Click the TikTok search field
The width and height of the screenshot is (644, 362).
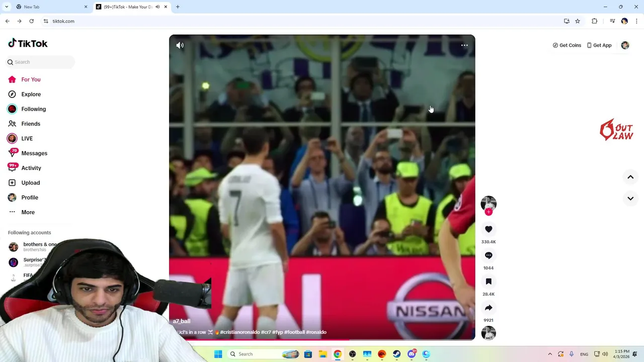point(40,62)
